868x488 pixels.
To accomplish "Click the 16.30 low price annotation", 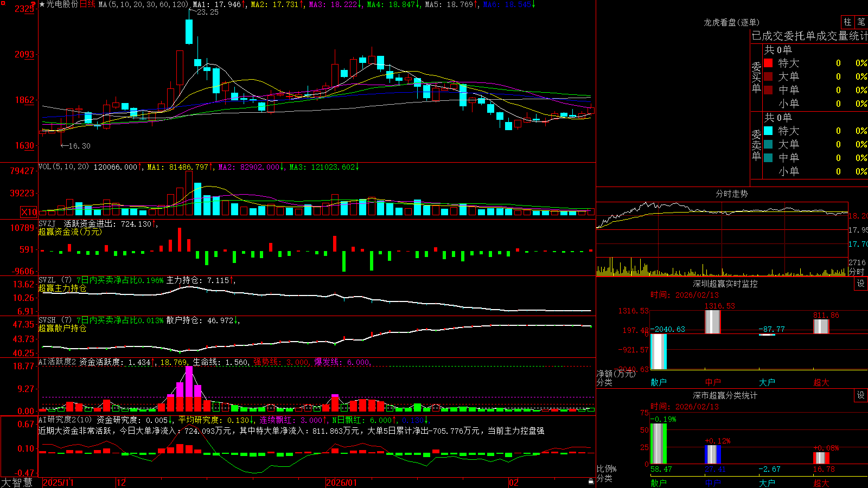I will (x=79, y=146).
